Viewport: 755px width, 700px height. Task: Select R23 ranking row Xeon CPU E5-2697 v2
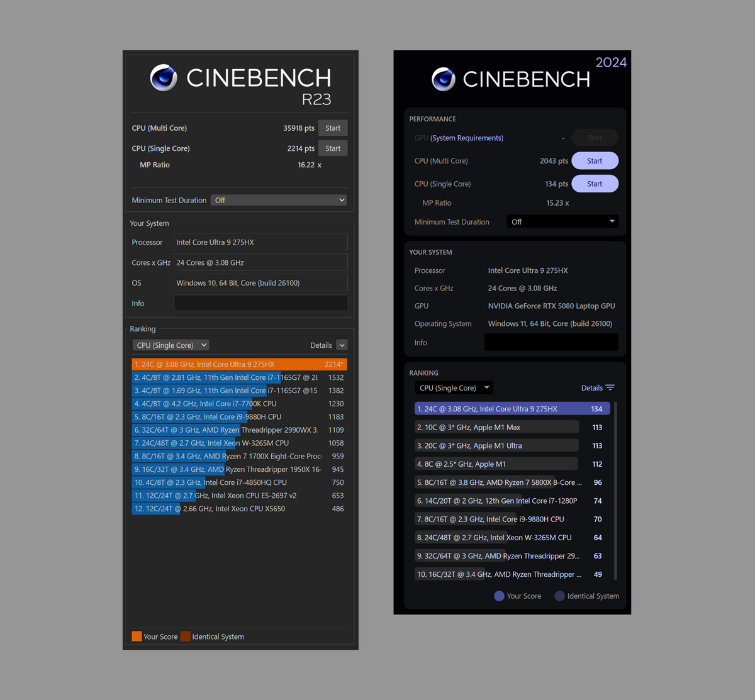pyautogui.click(x=239, y=496)
